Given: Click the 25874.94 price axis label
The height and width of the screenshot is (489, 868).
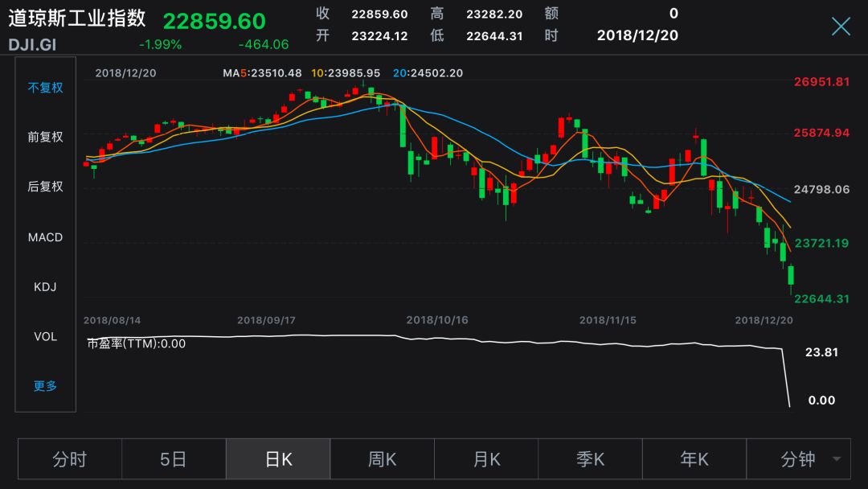Looking at the screenshot, I should 821,133.
